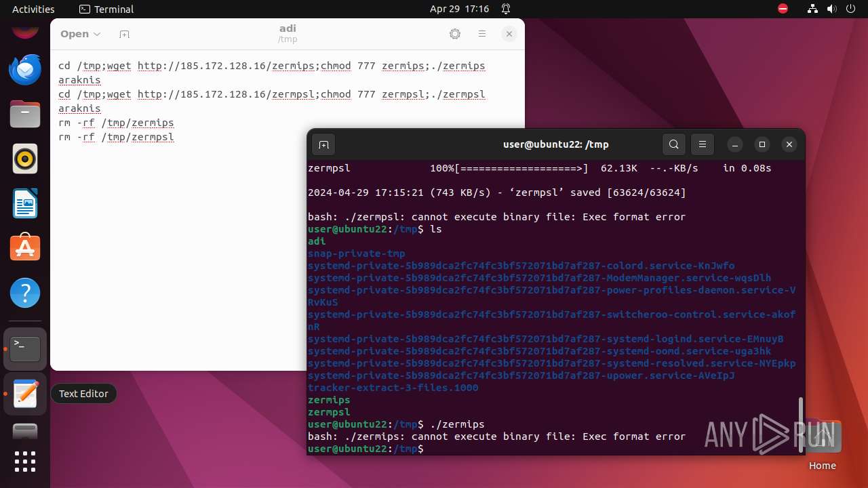868x488 pixels.
Task: Click 'tracker-extract-3-files.1000' in terminal
Action: (x=393, y=388)
